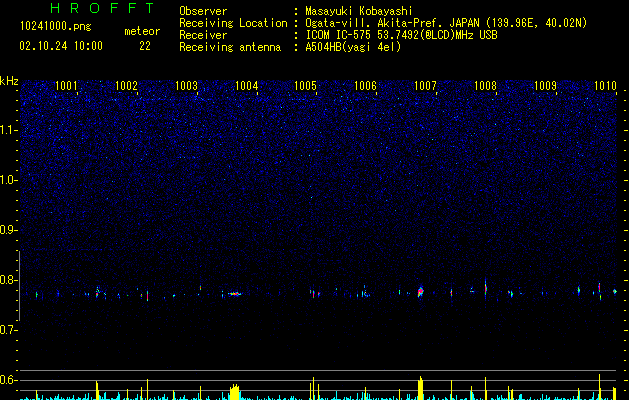This screenshot has height=400, width=629.
Task: Click the kHz axis unit label
Action: 9,81
